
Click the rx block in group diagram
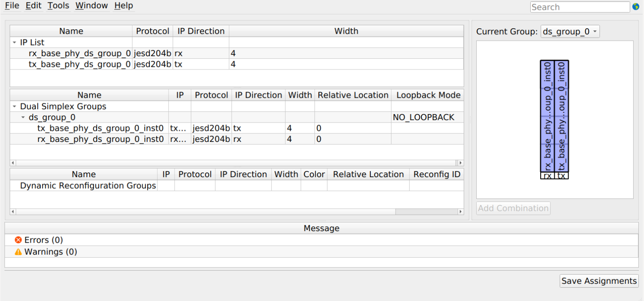point(547,116)
